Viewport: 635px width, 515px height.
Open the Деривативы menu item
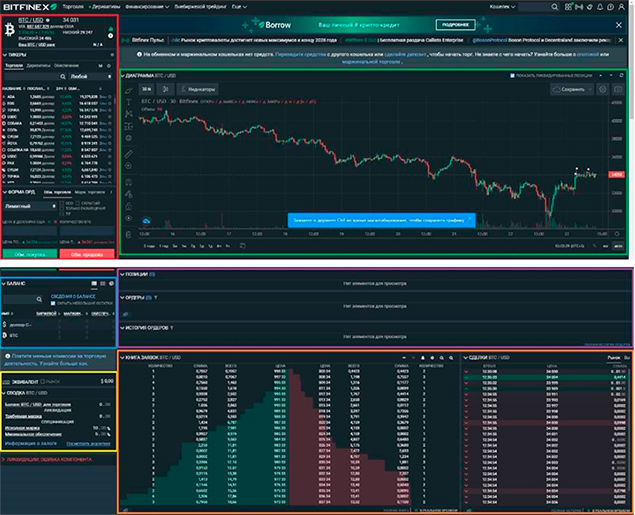(x=105, y=7)
